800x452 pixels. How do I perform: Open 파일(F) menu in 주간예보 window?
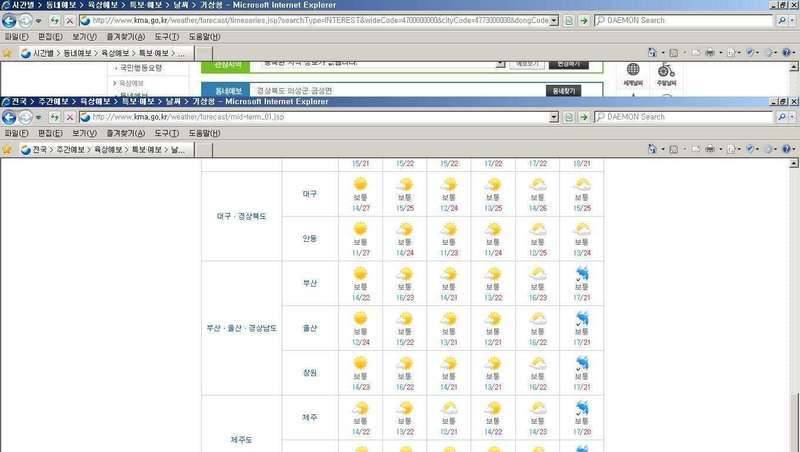point(17,133)
